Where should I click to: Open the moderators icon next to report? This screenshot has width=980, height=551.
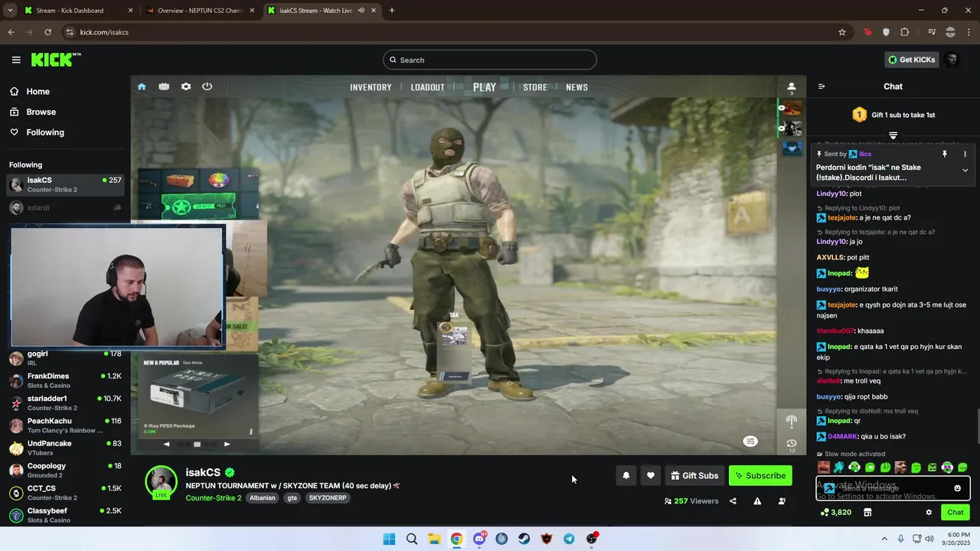click(782, 501)
